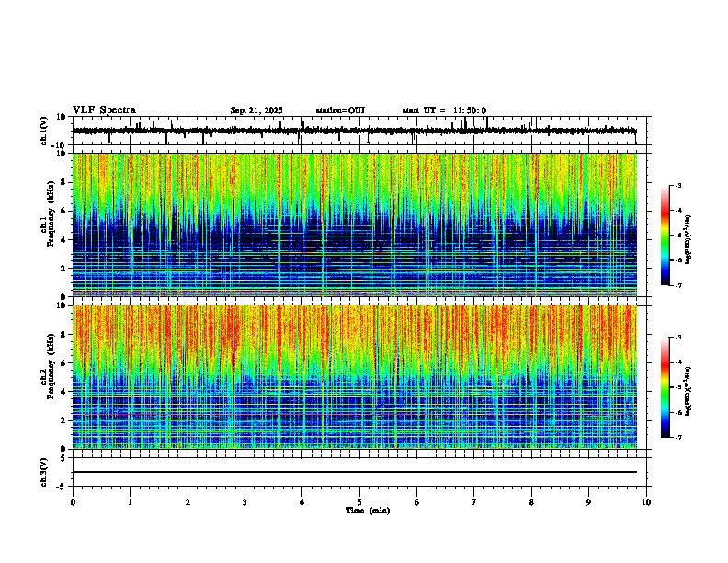
Task: Click the 'Time (min)' axis label
Action: [x=368, y=511]
